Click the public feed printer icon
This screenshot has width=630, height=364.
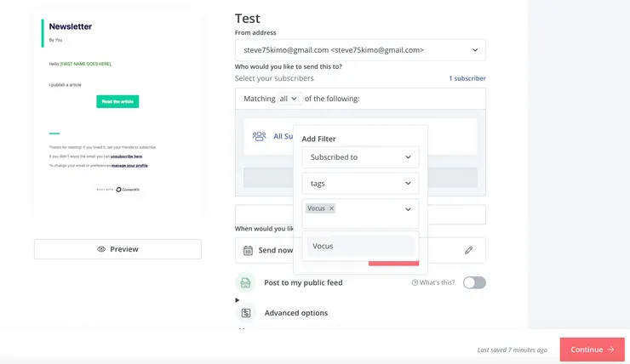[x=245, y=283]
